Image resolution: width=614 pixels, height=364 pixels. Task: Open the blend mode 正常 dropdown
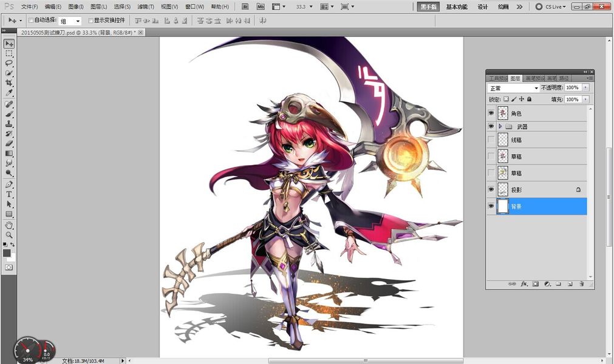tap(513, 88)
